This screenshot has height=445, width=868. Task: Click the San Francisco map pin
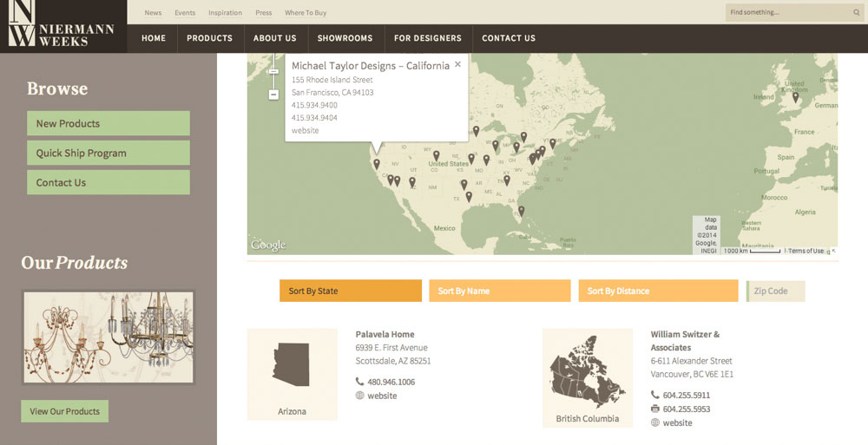[x=376, y=163]
